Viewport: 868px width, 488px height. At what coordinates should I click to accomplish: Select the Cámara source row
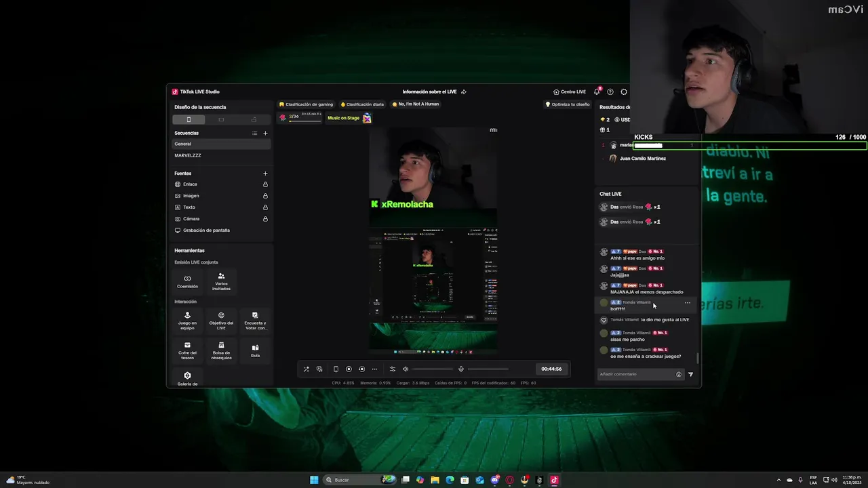point(222,219)
